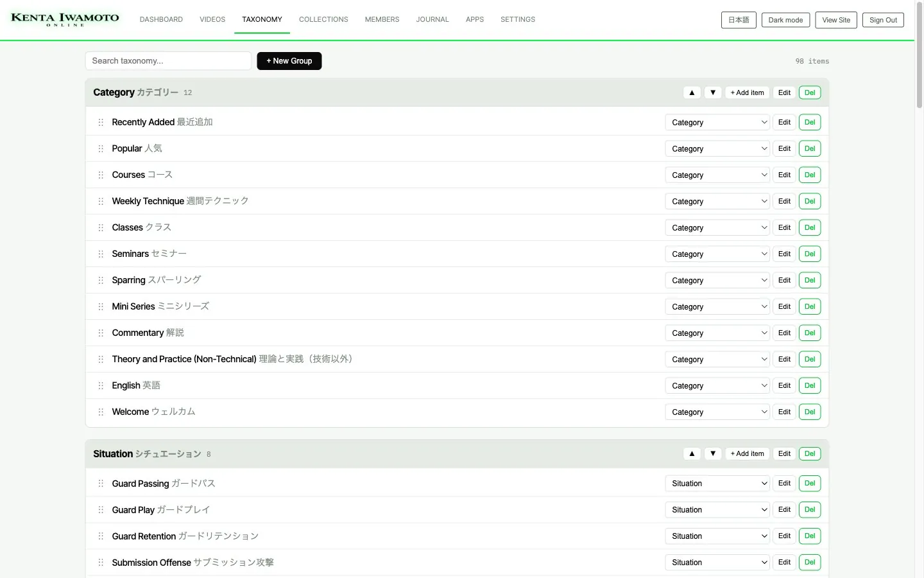Grab drag handle for Weekly Technique row
This screenshot has height=578, width=924.
[x=101, y=201]
